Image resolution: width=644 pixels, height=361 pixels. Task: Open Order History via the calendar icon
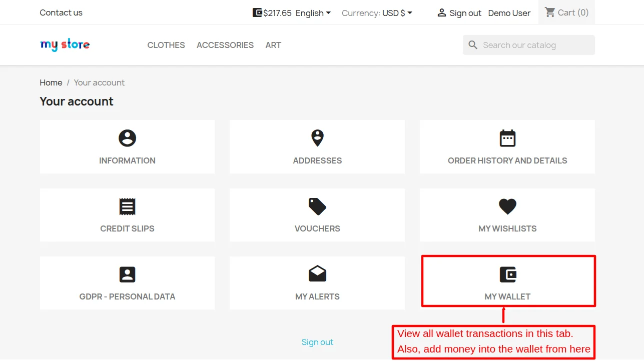507,138
